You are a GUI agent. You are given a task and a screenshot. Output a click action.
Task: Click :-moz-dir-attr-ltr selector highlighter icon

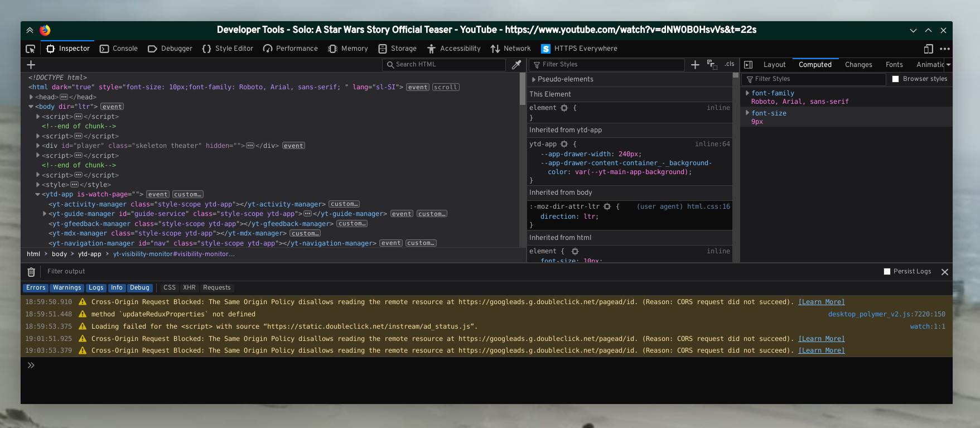607,206
